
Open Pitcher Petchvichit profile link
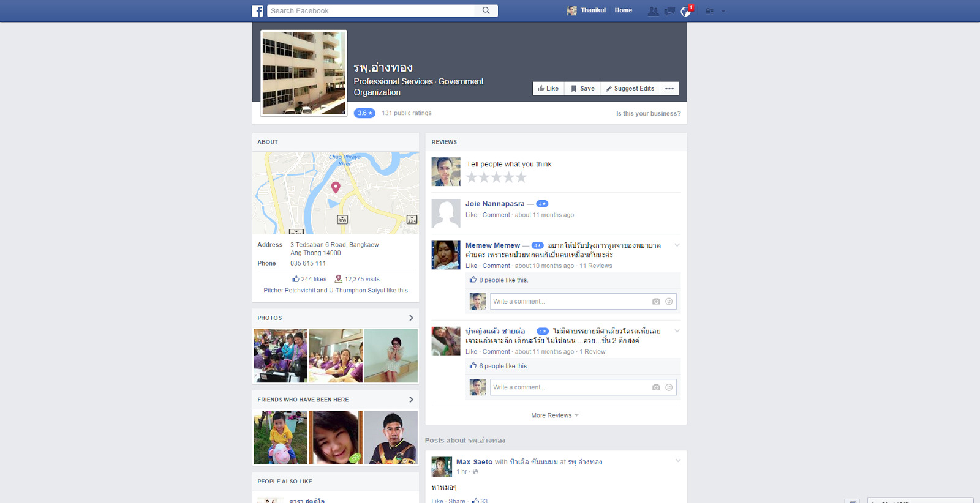point(289,291)
